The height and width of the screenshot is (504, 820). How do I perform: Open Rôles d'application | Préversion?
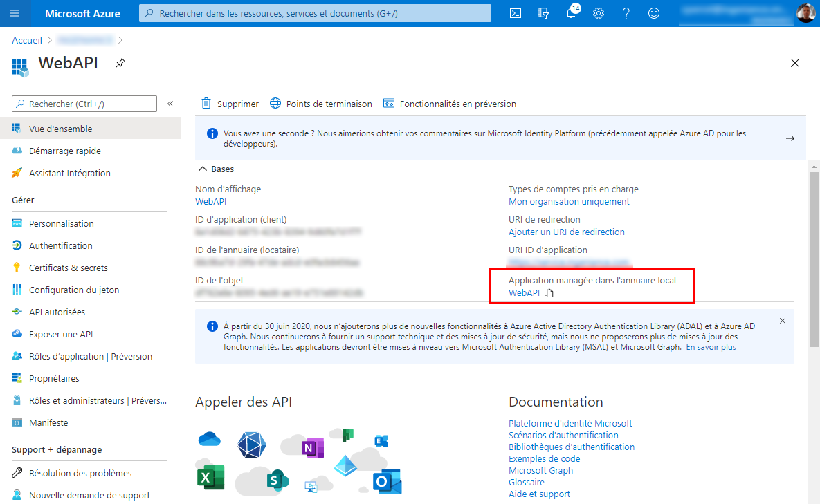pos(91,356)
